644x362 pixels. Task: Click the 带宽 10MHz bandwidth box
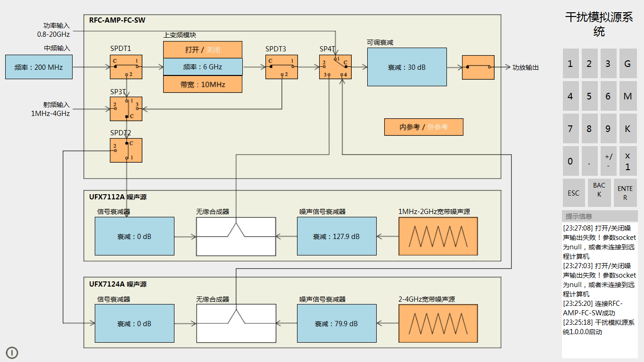click(x=203, y=84)
